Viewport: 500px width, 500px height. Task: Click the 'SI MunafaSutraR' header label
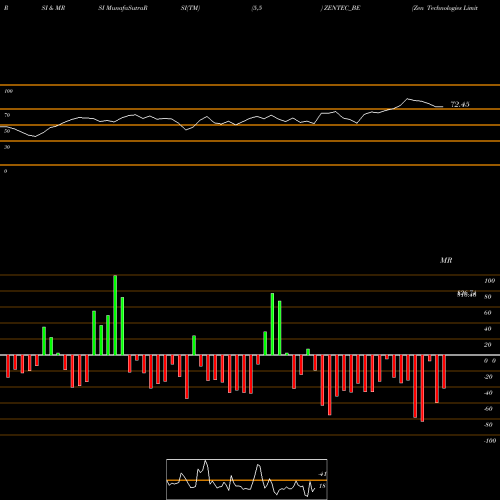pos(123,8)
